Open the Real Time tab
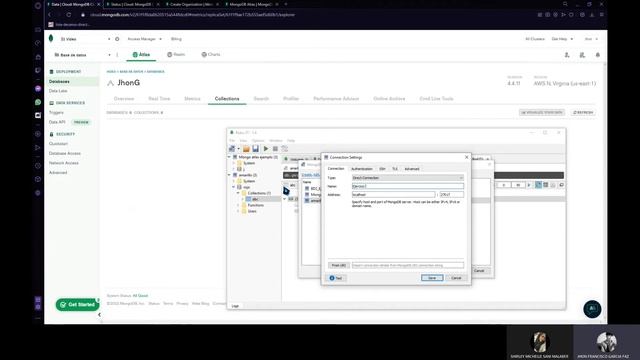 (x=159, y=99)
